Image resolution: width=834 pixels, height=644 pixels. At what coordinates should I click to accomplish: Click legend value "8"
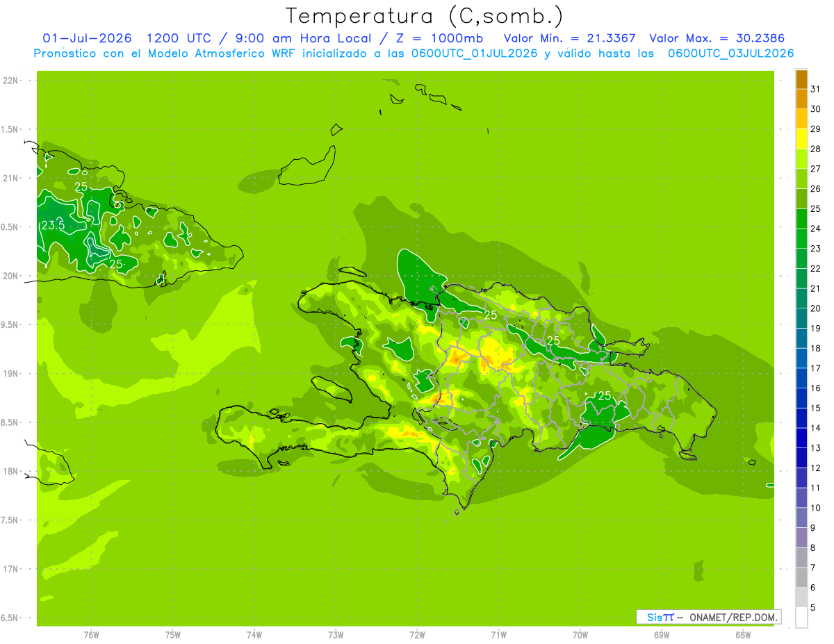813,548
